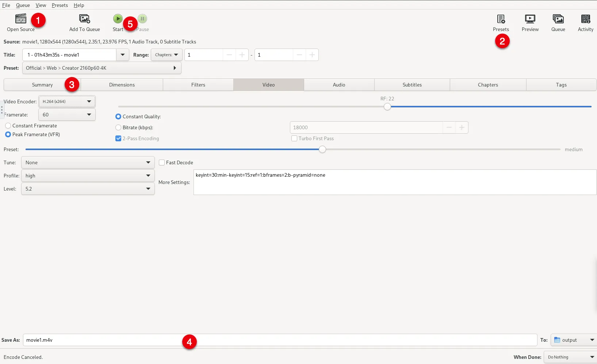Image resolution: width=597 pixels, height=364 pixels.
Task: Decrease the bitrate value
Action: pyautogui.click(x=449, y=127)
